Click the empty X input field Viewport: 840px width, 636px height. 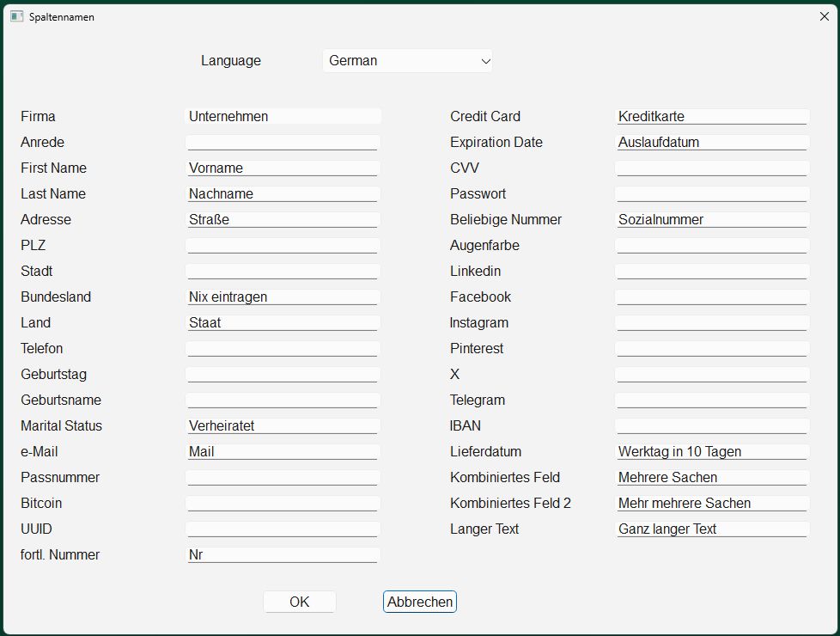point(712,374)
